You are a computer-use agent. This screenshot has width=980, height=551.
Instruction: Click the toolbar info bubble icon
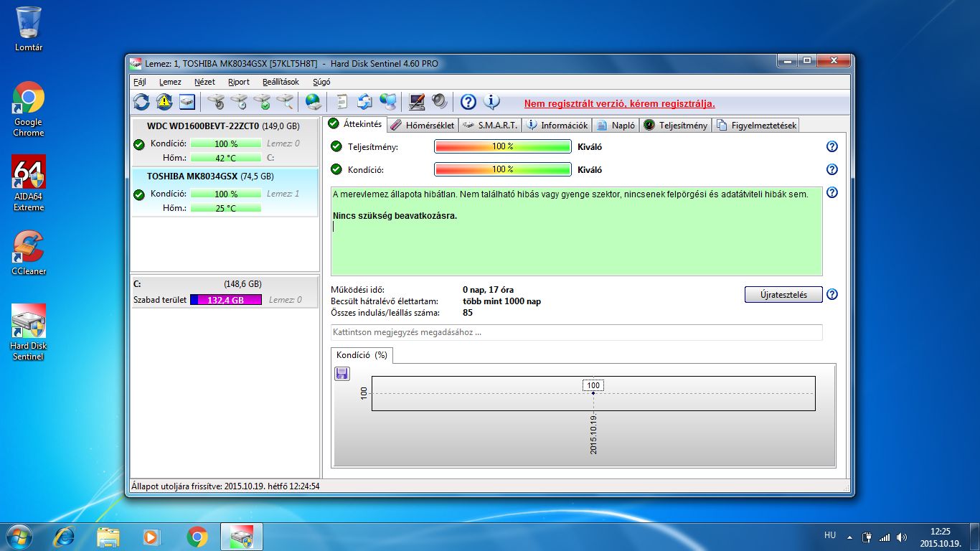pos(491,102)
